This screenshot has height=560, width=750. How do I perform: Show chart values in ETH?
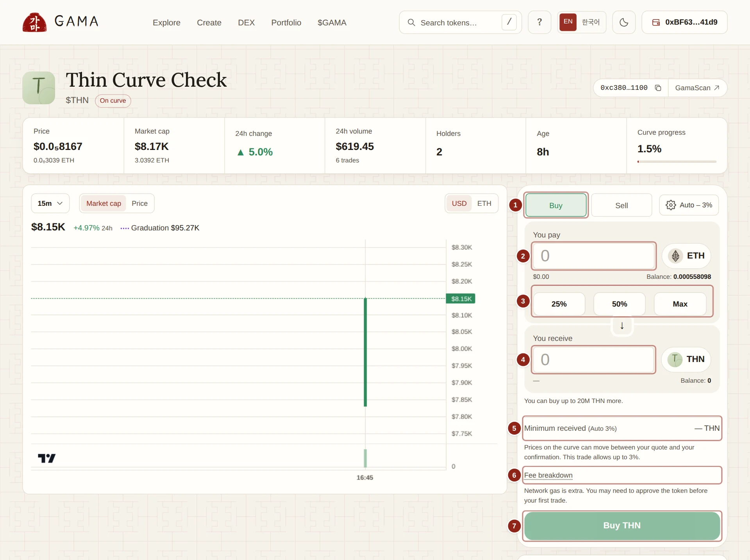[484, 203]
